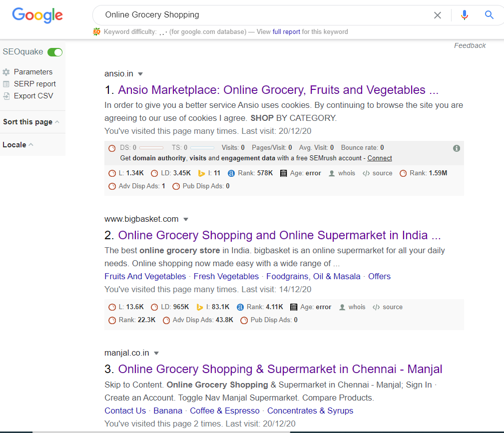Open the Foodgrains, Oil & Masala sitelink

313,277
